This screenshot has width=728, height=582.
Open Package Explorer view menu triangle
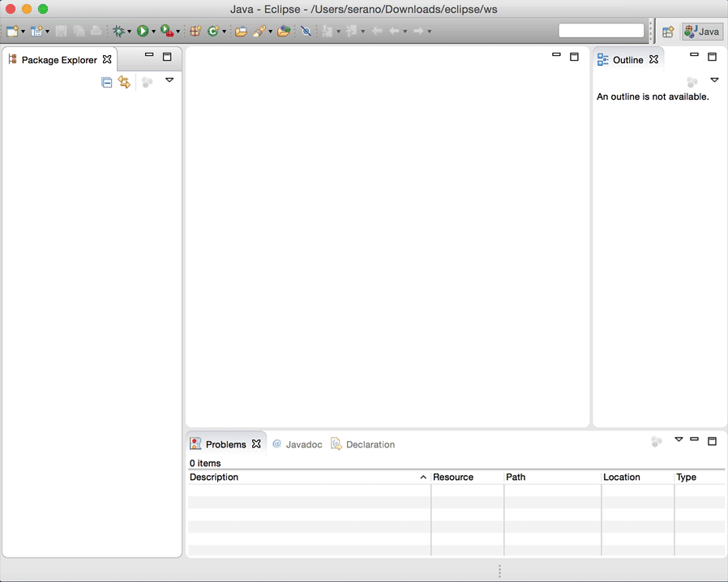[169, 80]
